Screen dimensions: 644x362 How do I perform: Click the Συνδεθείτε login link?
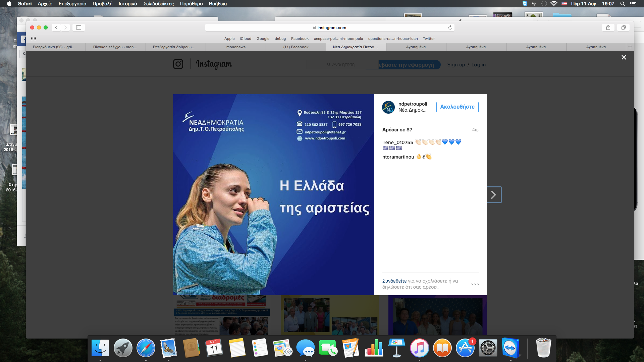pyautogui.click(x=394, y=281)
